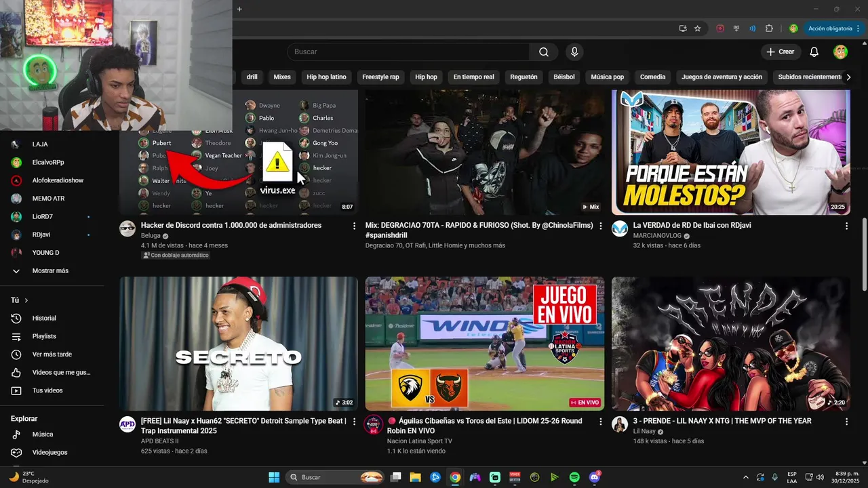Viewport: 868px width, 488px height.
Task: Open Spotify from taskbar
Action: tap(574, 477)
